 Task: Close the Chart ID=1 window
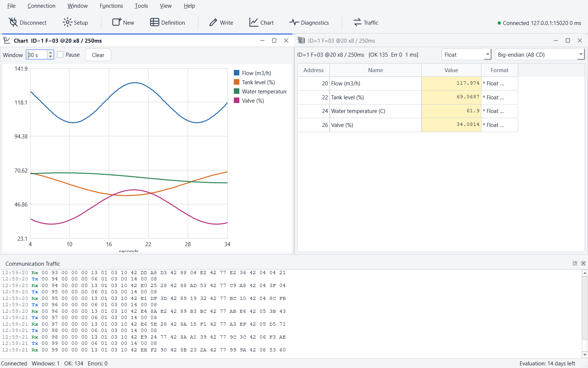coord(286,40)
